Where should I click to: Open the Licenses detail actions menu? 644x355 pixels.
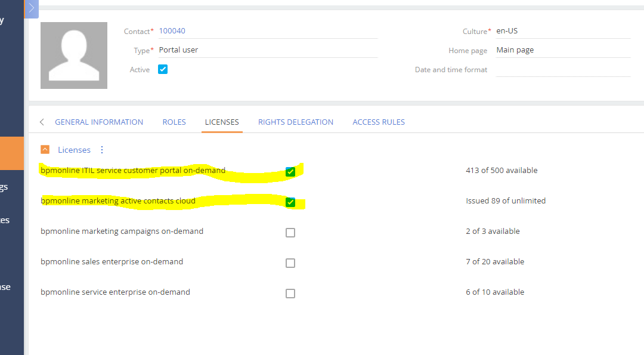[102, 150]
